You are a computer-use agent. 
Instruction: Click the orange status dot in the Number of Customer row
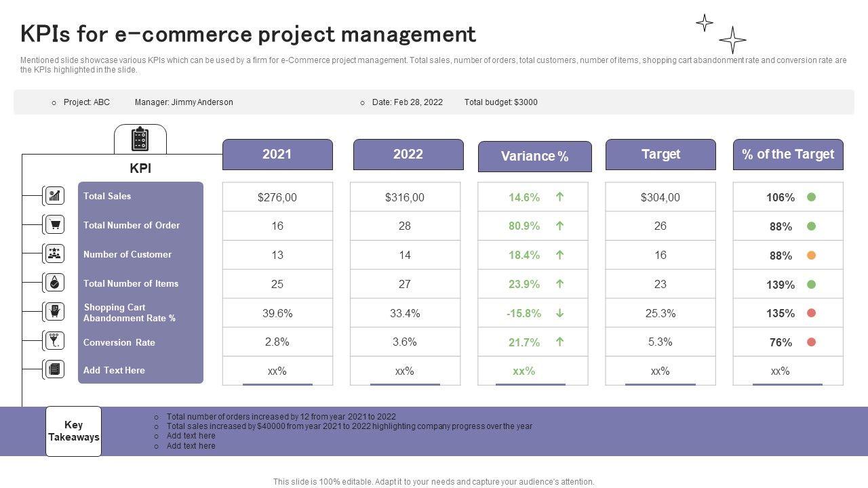tap(811, 255)
